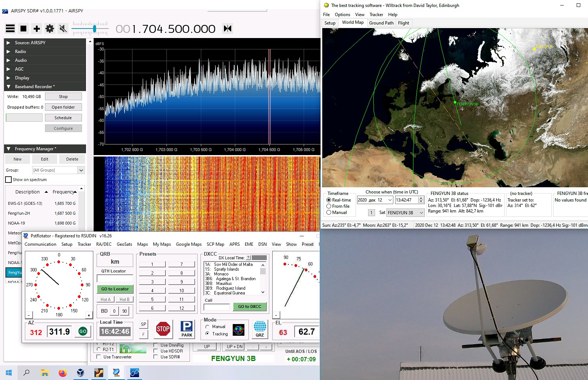Enable Show on spectrum checkbox
Image resolution: width=588 pixels, height=380 pixels.
[8, 180]
